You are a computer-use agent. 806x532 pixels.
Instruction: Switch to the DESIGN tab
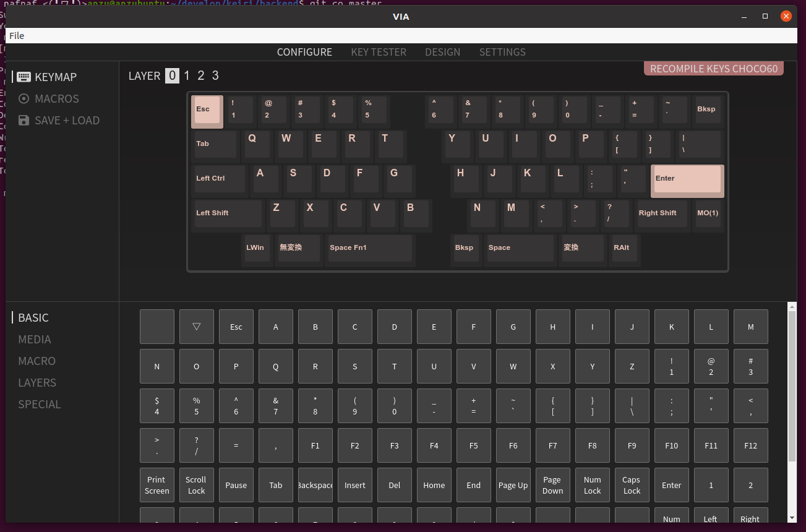[443, 52]
